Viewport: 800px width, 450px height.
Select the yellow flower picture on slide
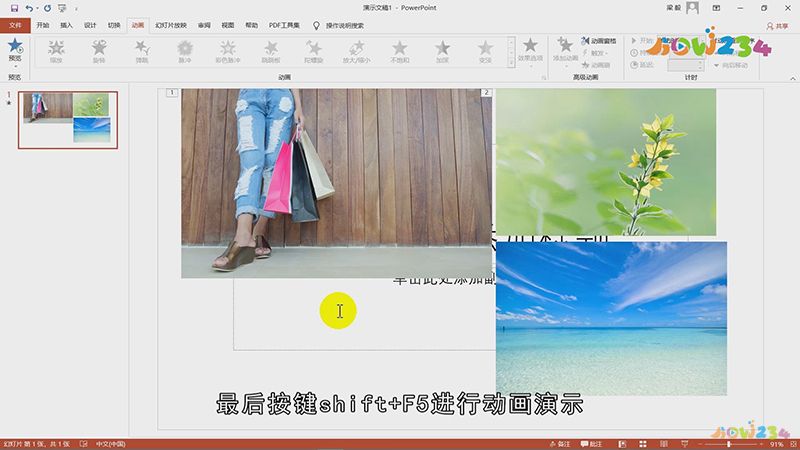click(x=606, y=162)
